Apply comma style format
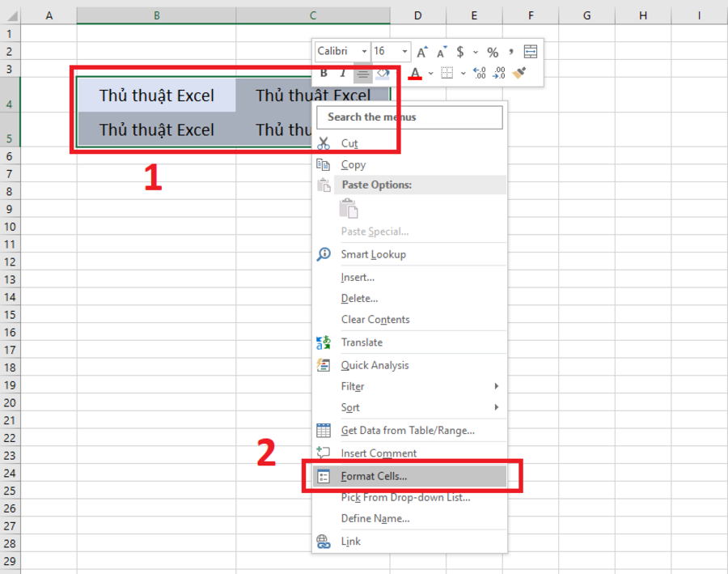728x574 pixels. click(x=511, y=52)
